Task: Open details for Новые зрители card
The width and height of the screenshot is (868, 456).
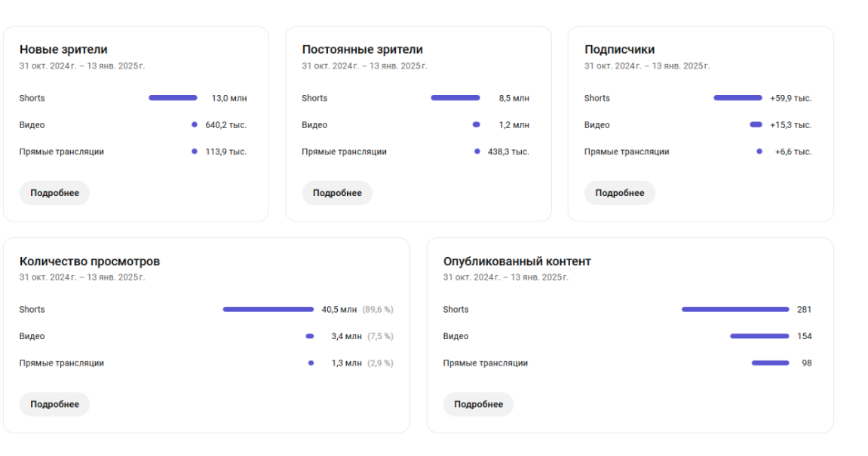Action: (x=54, y=193)
